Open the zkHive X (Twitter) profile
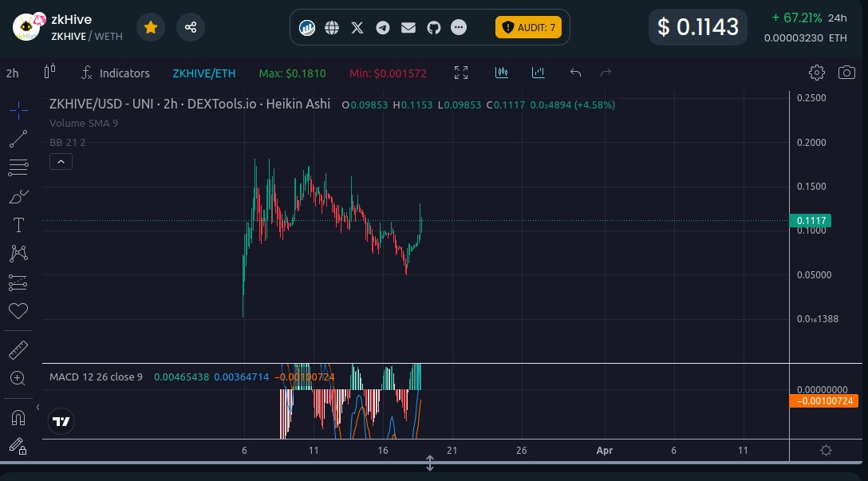The height and width of the screenshot is (481, 868). [357, 27]
